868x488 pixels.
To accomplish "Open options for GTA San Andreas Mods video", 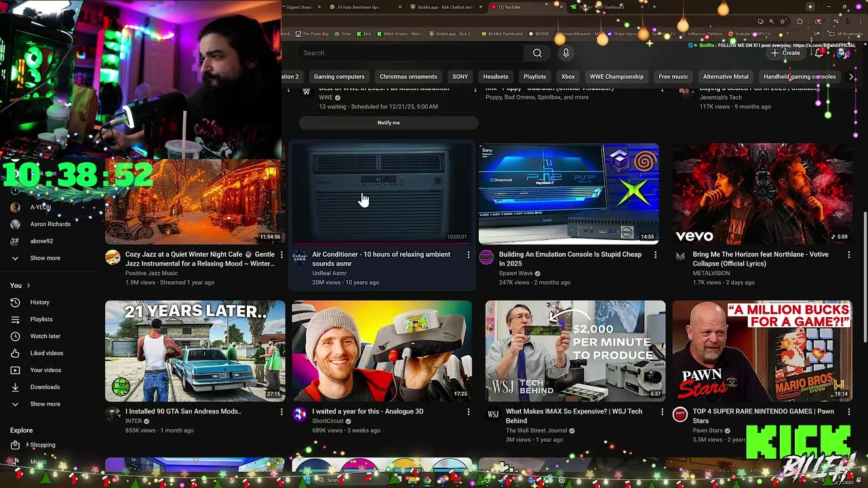I will (x=281, y=411).
